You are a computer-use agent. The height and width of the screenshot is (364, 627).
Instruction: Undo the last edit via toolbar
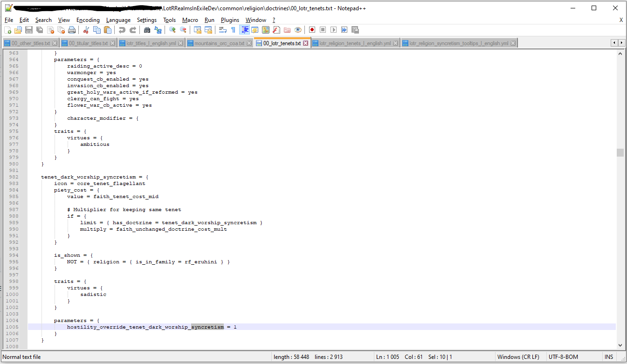pyautogui.click(x=122, y=30)
